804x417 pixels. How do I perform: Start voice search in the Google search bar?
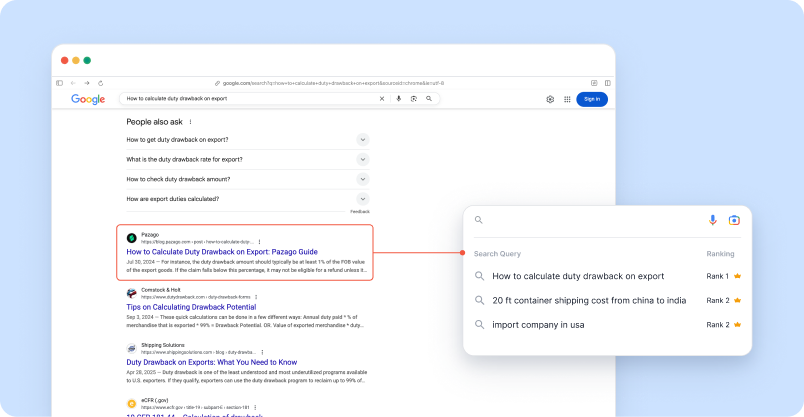398,98
